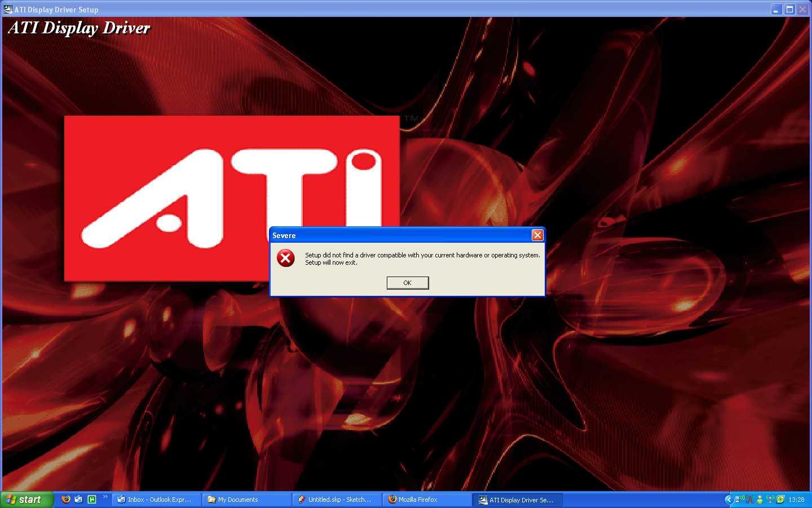
Task: Expand the Quick Launch overflow chevron
Action: tap(105, 497)
